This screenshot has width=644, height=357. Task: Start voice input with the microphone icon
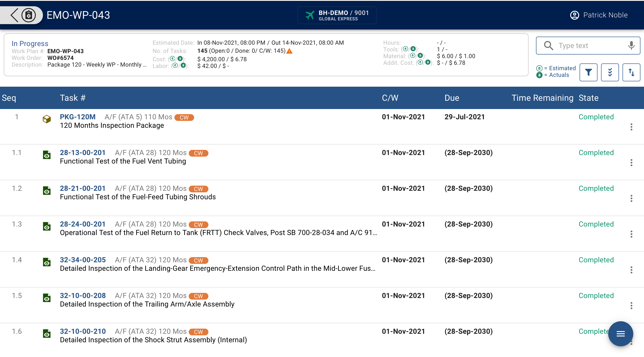point(631,46)
